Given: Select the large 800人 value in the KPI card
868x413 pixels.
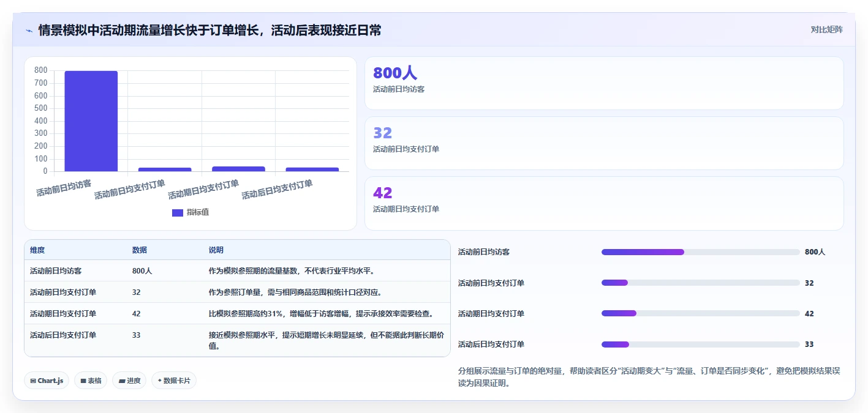Looking at the screenshot, I should point(395,73).
